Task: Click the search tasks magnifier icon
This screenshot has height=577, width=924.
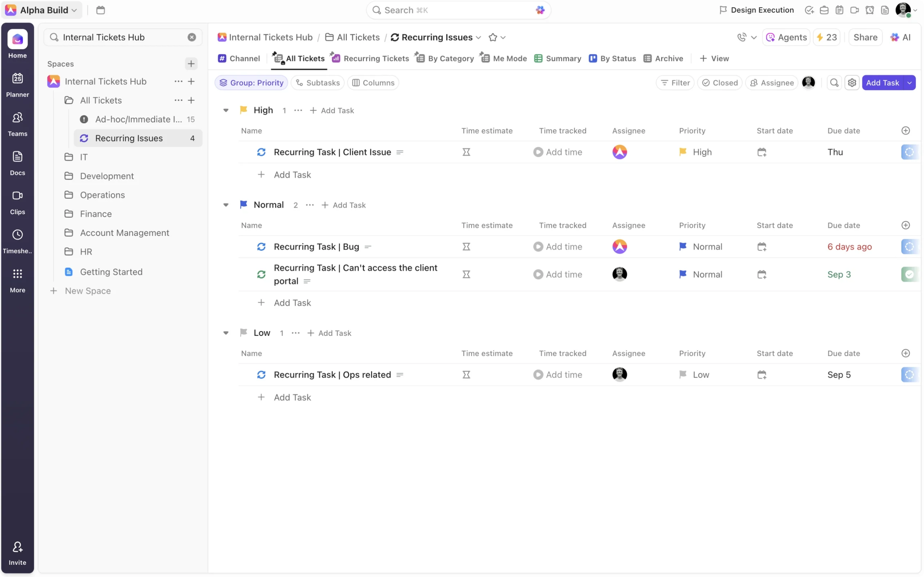Action: click(834, 83)
